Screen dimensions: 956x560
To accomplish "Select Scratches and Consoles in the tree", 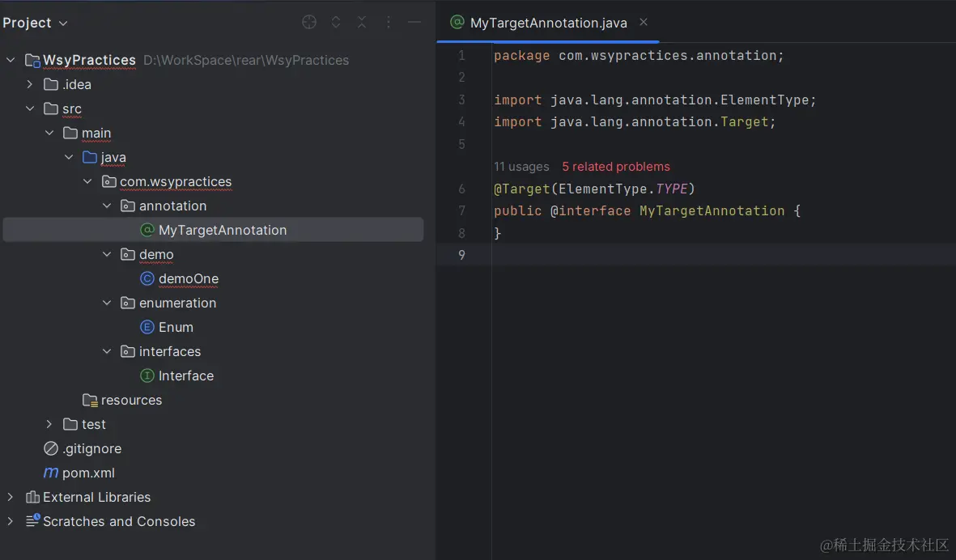I will point(119,521).
